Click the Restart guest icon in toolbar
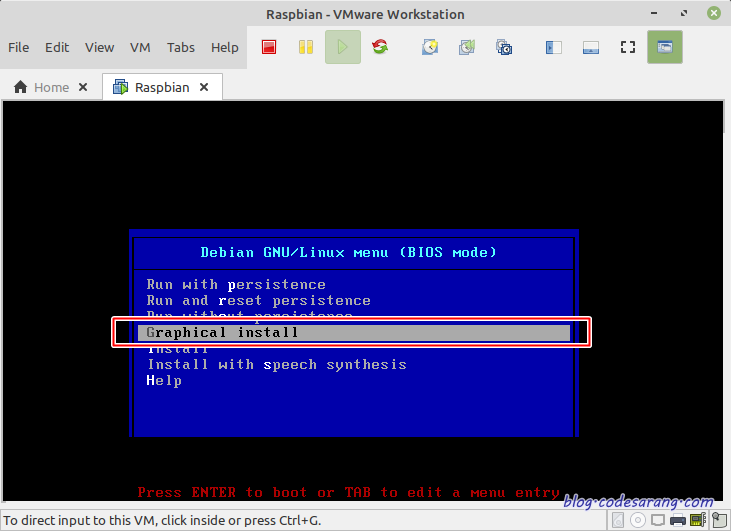This screenshot has width=731, height=531. [380, 47]
